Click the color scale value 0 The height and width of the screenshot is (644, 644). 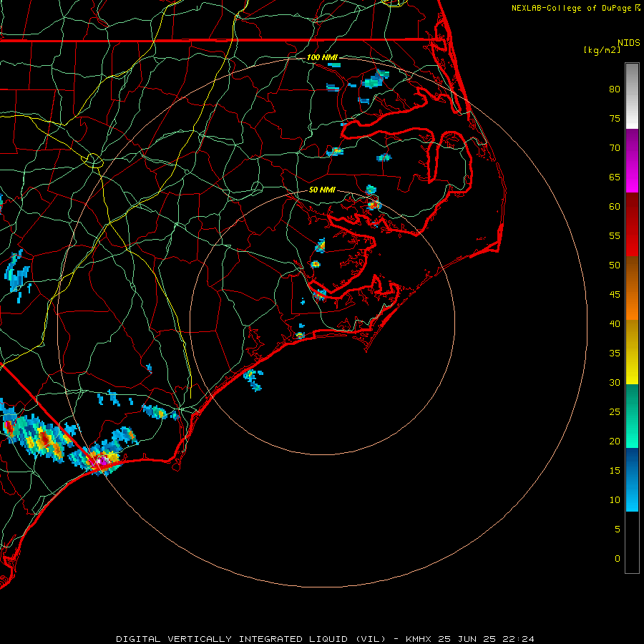coord(618,559)
